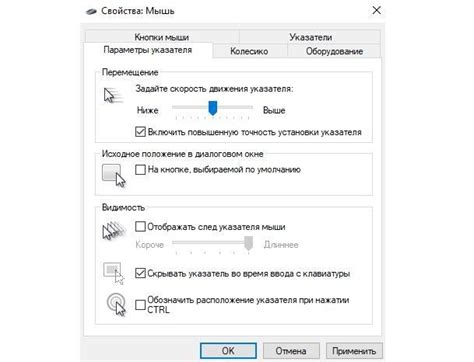Click the hide-pointer-while-typing icon
The width and height of the screenshot is (474, 362).
click(x=114, y=273)
